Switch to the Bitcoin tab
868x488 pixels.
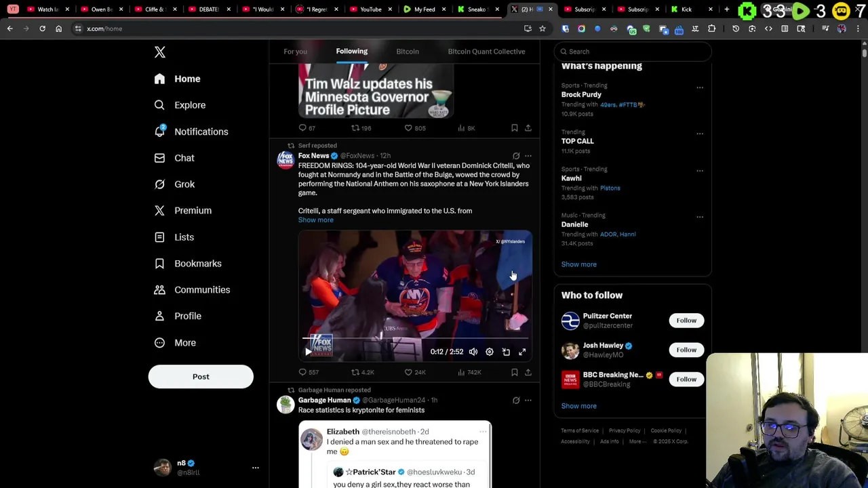(x=408, y=52)
